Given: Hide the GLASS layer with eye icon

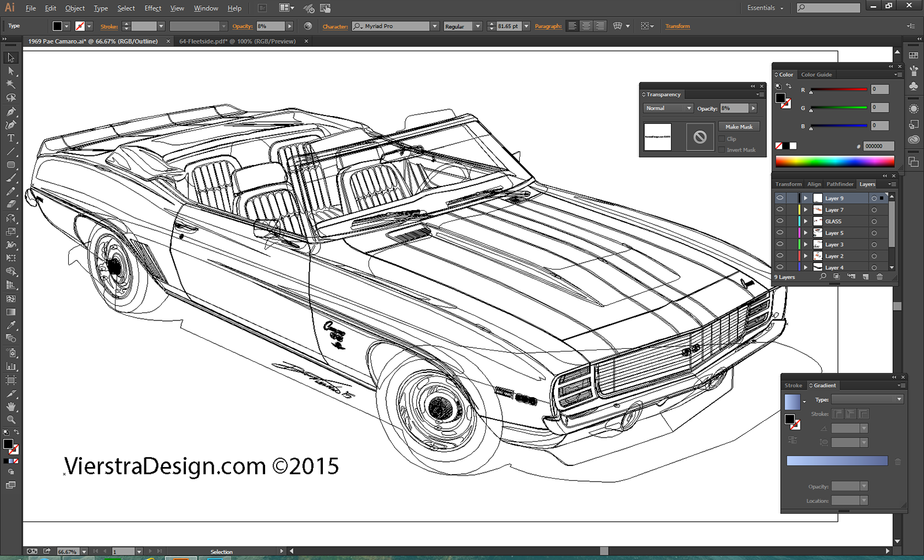Looking at the screenshot, I should coord(780,221).
